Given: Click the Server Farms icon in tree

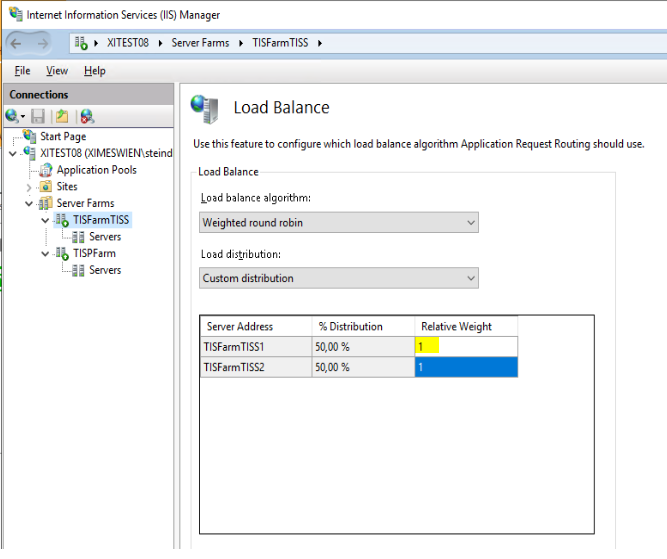Looking at the screenshot, I should (46, 203).
